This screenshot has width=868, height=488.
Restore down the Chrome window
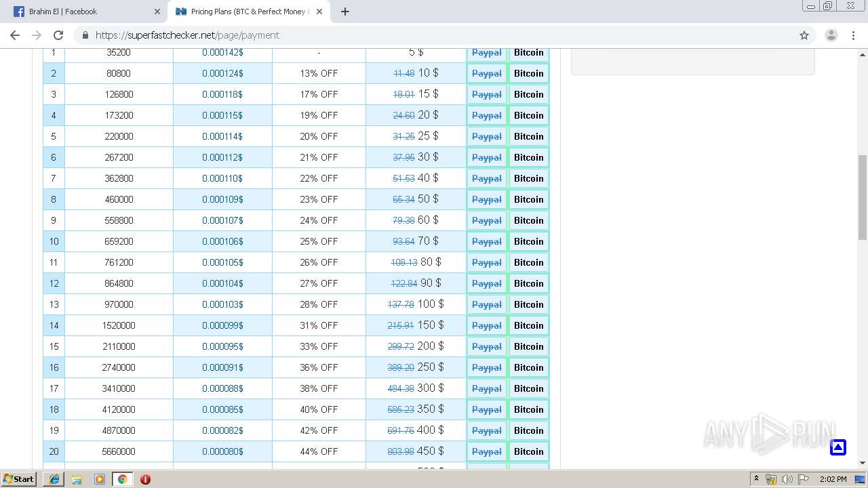point(827,6)
